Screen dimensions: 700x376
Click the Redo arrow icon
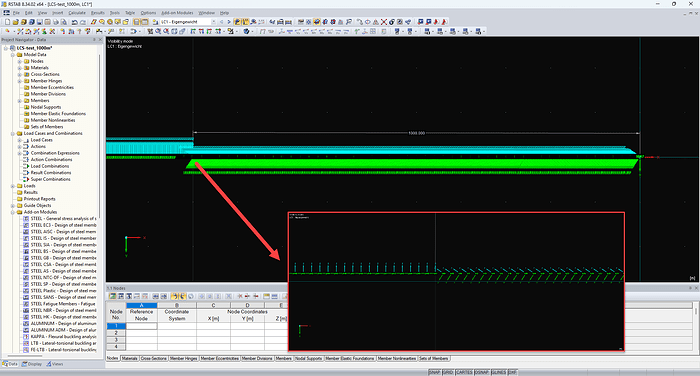pos(83,22)
